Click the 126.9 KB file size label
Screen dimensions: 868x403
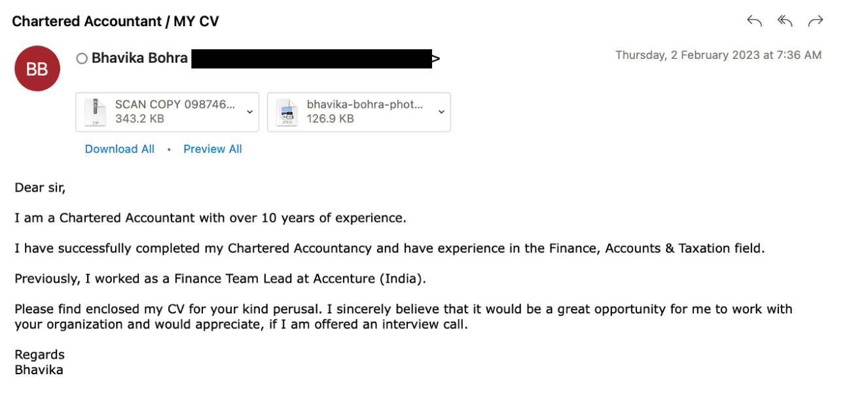[x=331, y=119]
